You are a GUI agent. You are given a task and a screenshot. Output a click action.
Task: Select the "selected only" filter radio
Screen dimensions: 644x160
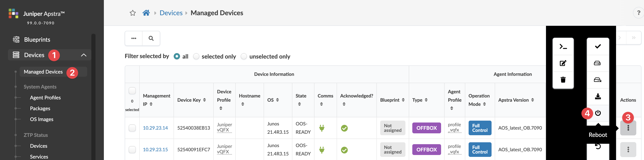pos(196,56)
